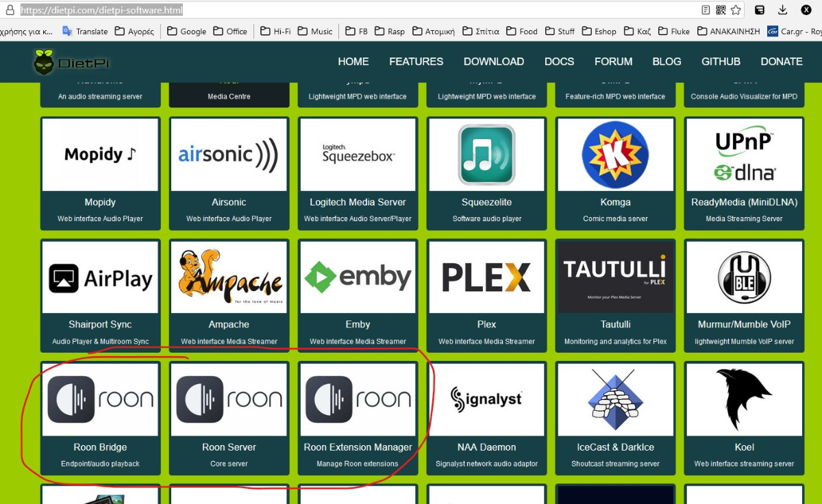Open browser downloads arrow icon
Screen dimensions: 822x504
783,10
